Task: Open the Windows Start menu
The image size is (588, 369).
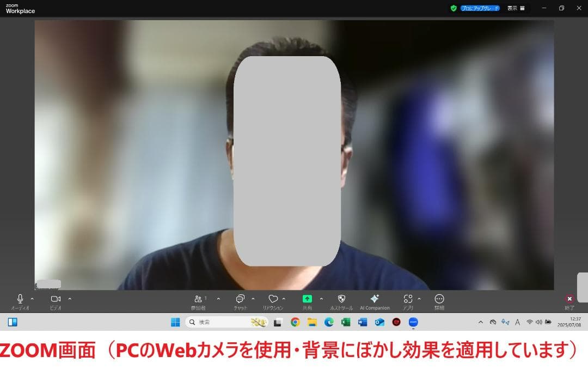Action: 174,322
